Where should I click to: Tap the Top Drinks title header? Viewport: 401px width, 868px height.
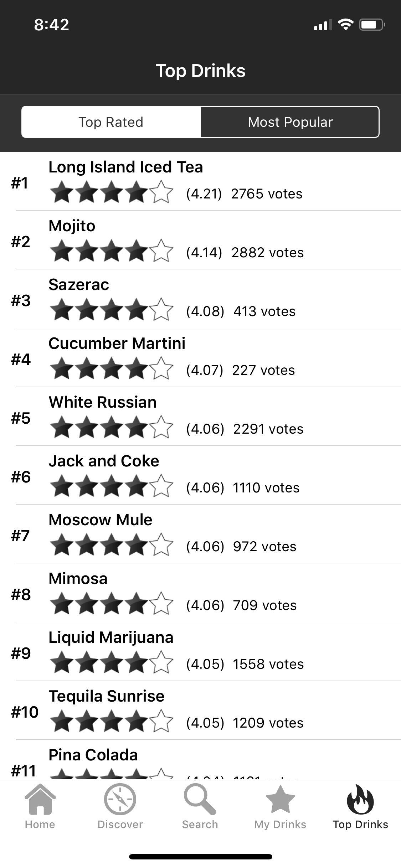pos(200,71)
